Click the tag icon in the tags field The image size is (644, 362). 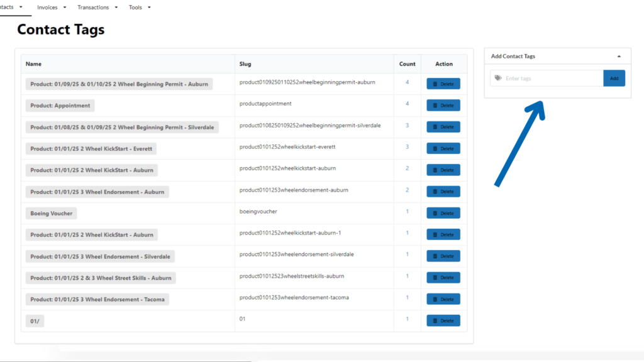(x=498, y=79)
